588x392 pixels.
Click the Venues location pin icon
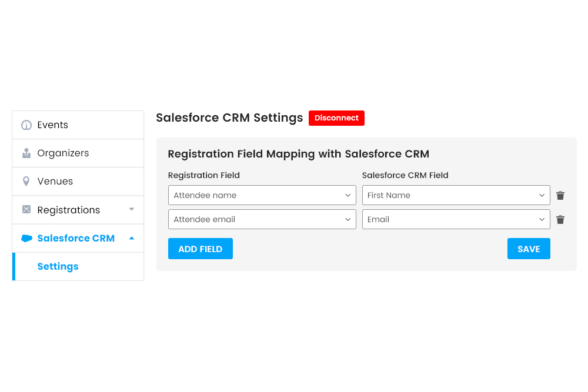[x=25, y=181]
